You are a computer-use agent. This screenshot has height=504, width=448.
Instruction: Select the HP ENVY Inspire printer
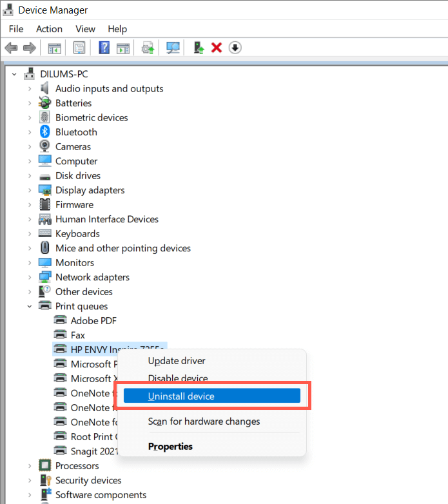110,349
